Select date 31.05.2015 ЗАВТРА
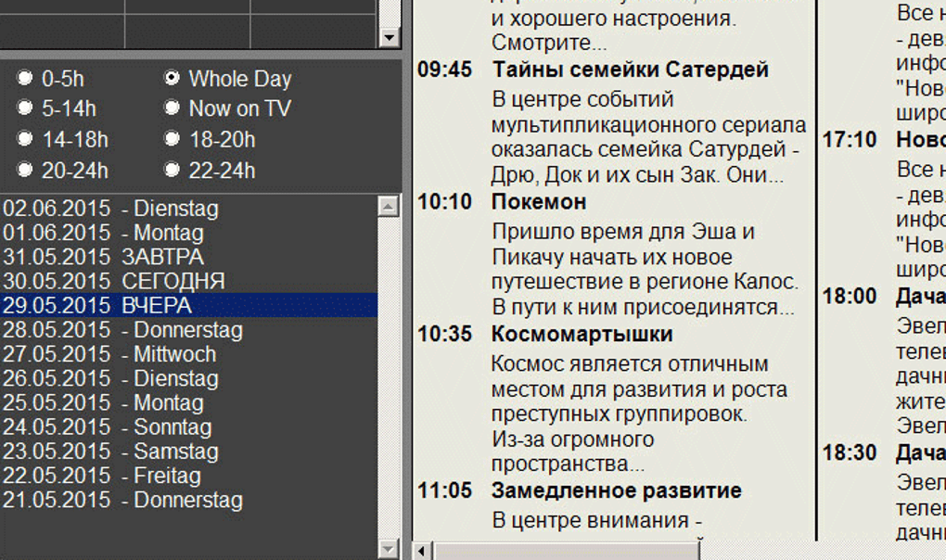The width and height of the screenshot is (946, 560). [189, 257]
